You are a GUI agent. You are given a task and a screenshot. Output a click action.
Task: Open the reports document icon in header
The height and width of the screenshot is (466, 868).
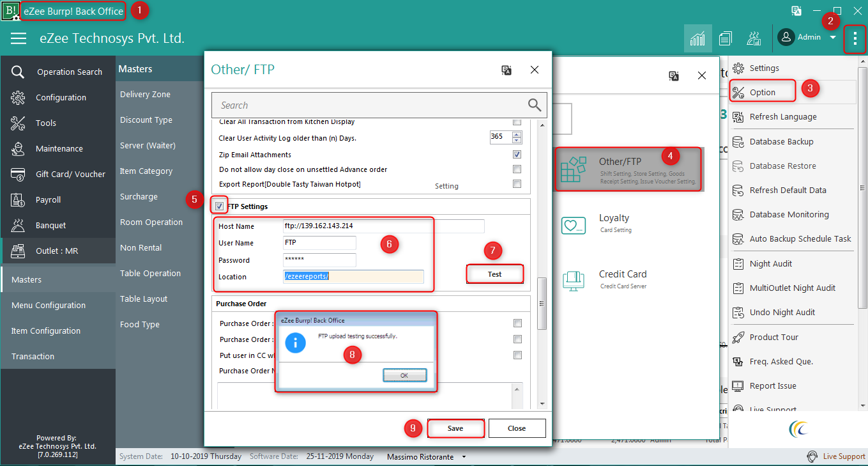[725, 39]
